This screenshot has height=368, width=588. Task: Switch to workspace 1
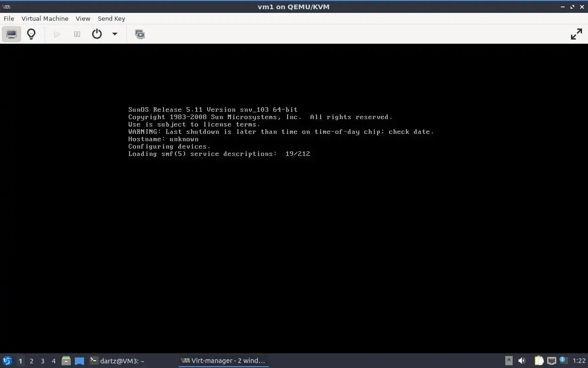point(20,361)
